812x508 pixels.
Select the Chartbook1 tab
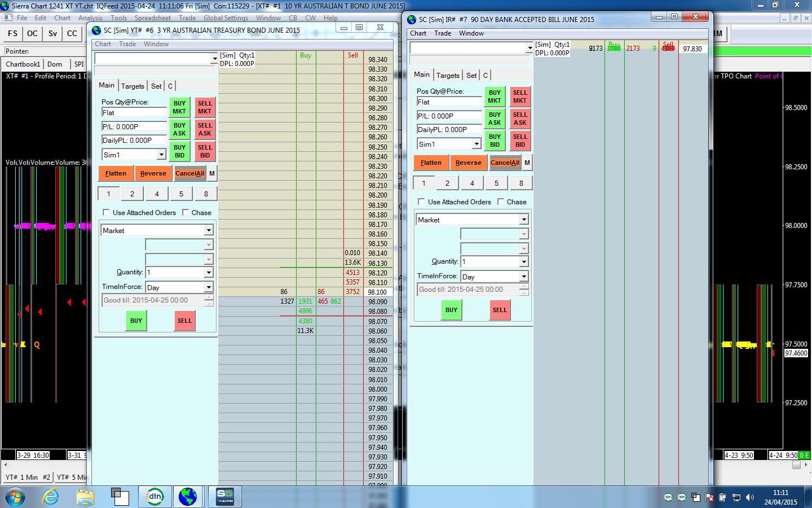pos(23,64)
